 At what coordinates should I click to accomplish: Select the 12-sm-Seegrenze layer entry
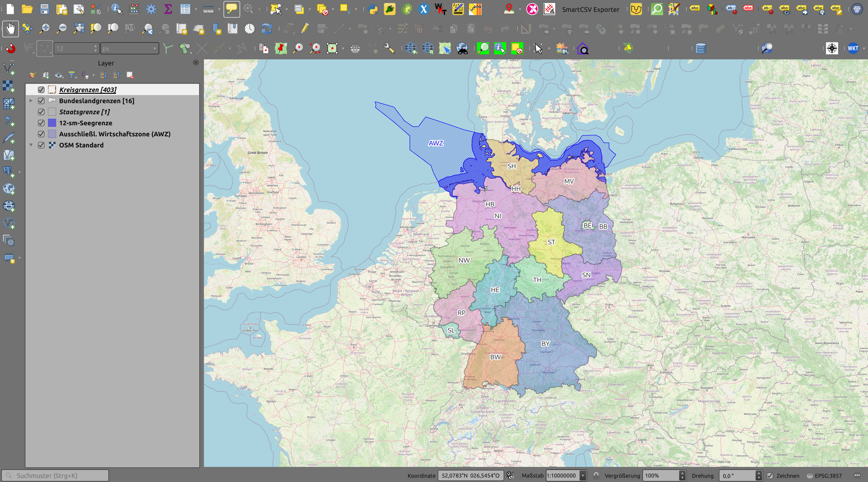[x=85, y=123]
